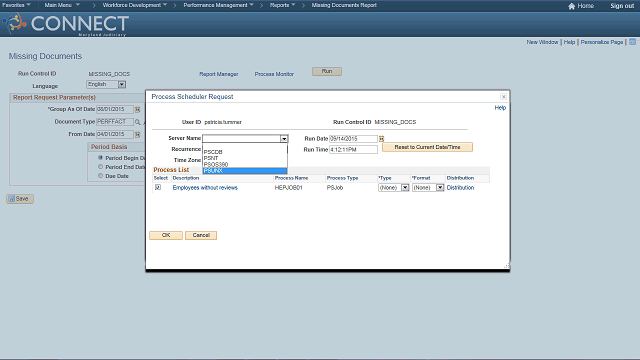Open the Main Menu

pos(62,5)
